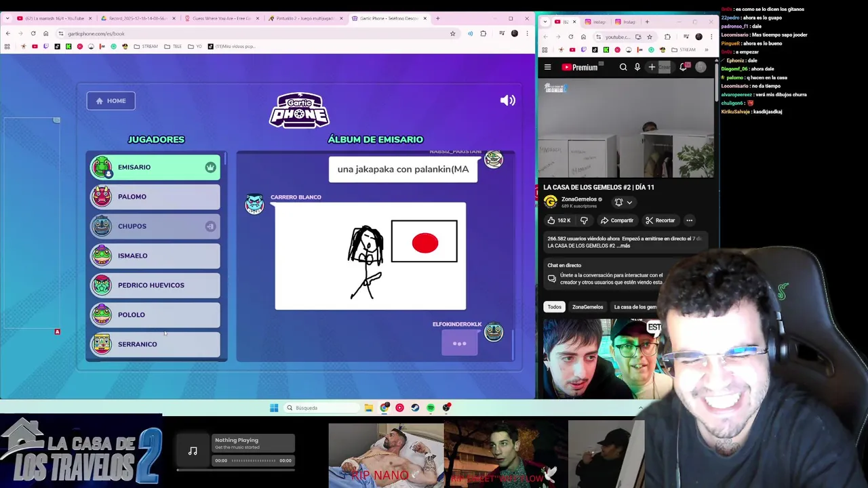The height and width of the screenshot is (488, 868).
Task: Click the Windows Búsqueda search box
Action: (321, 408)
